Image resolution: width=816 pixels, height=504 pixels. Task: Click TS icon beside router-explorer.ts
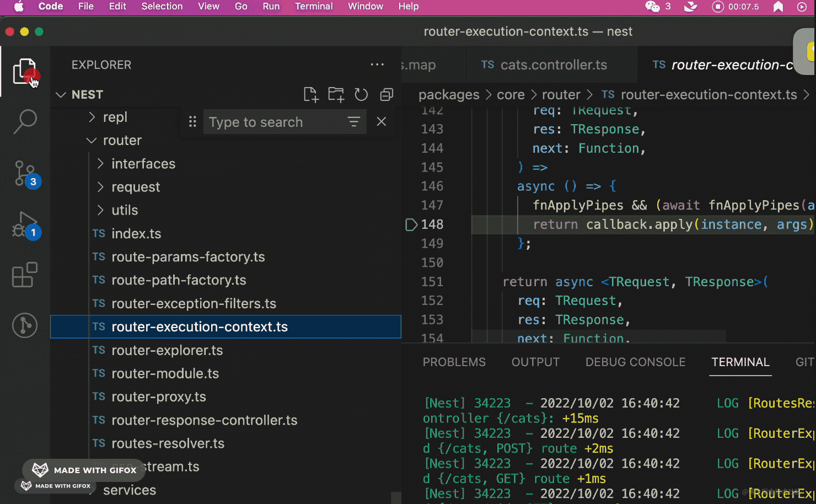pos(99,350)
